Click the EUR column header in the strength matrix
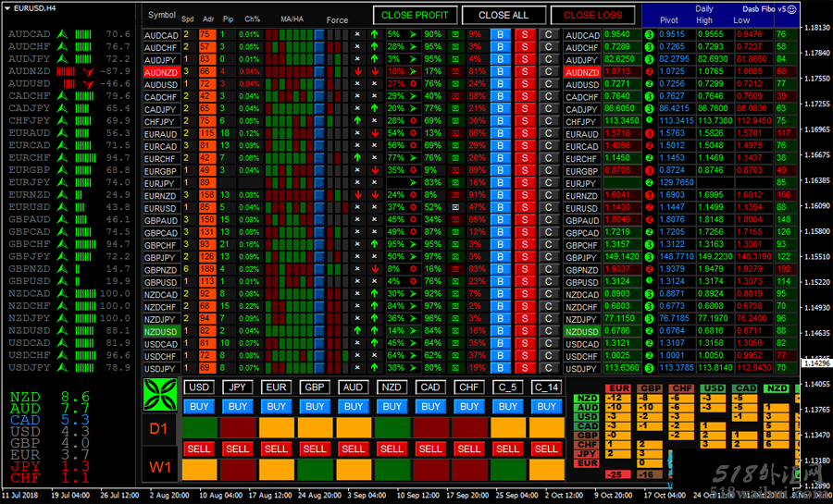 [x=619, y=388]
